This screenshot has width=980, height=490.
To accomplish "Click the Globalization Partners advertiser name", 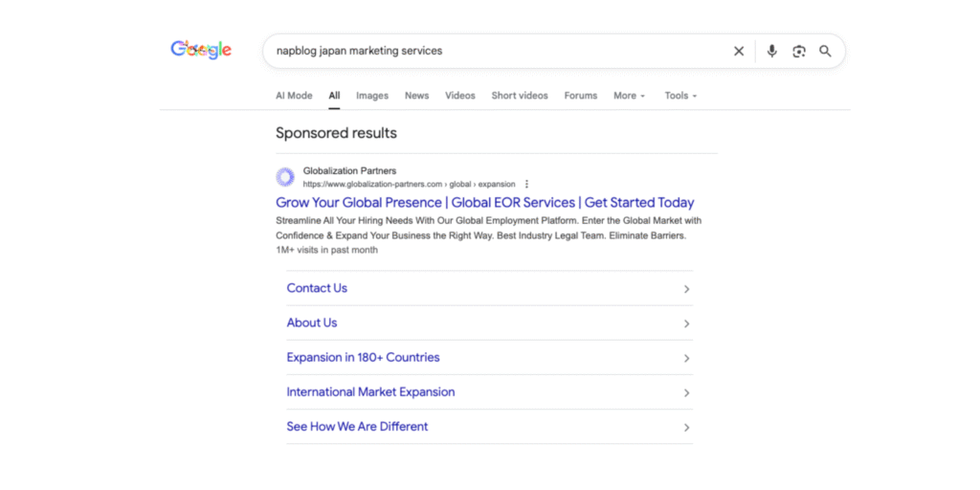I will coord(349,170).
